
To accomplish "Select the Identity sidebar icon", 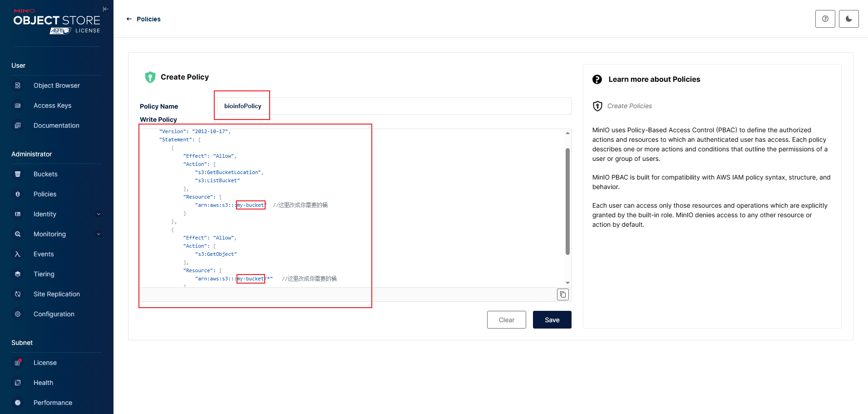I will (18, 214).
